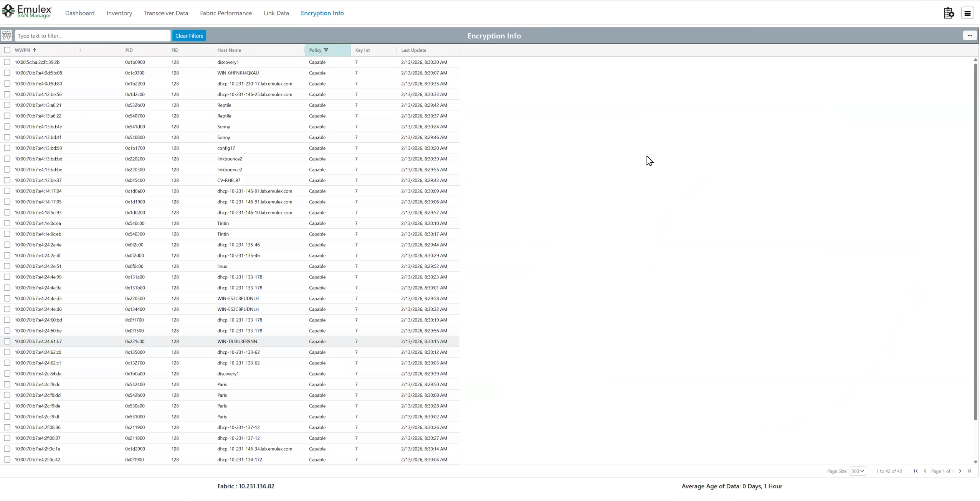Click the Emulex SAN Manager logo
Viewport: 980px width, 501px height.
[27, 12]
